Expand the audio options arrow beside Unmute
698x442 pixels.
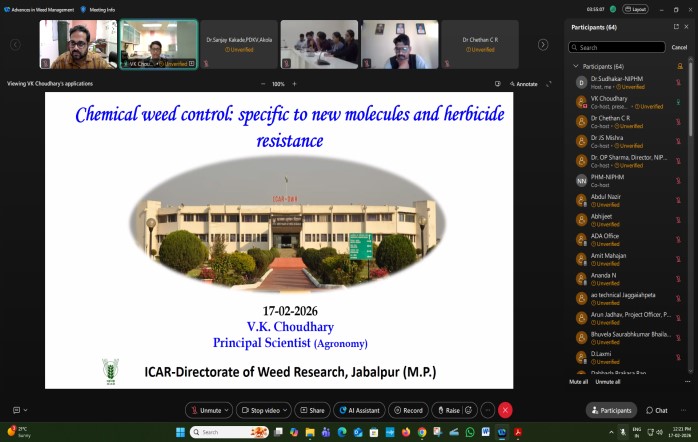point(227,410)
